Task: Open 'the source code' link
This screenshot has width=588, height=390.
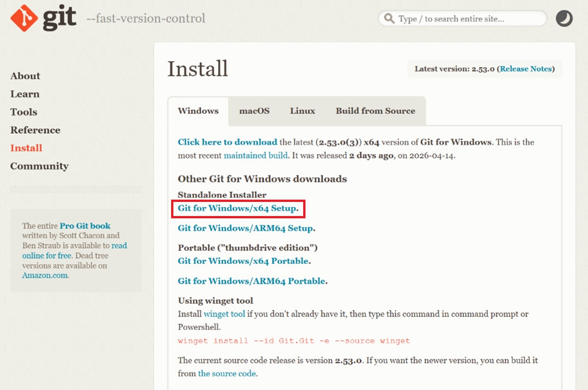Action: [x=227, y=373]
